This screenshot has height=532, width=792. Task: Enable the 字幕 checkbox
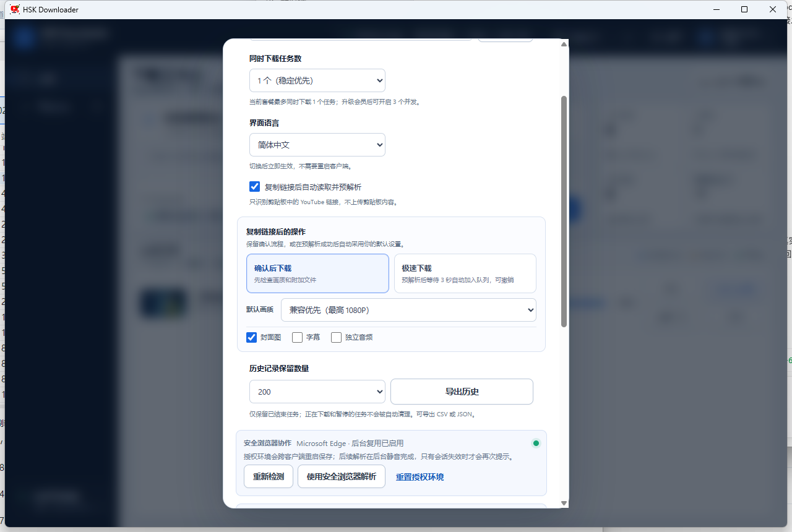click(x=297, y=337)
